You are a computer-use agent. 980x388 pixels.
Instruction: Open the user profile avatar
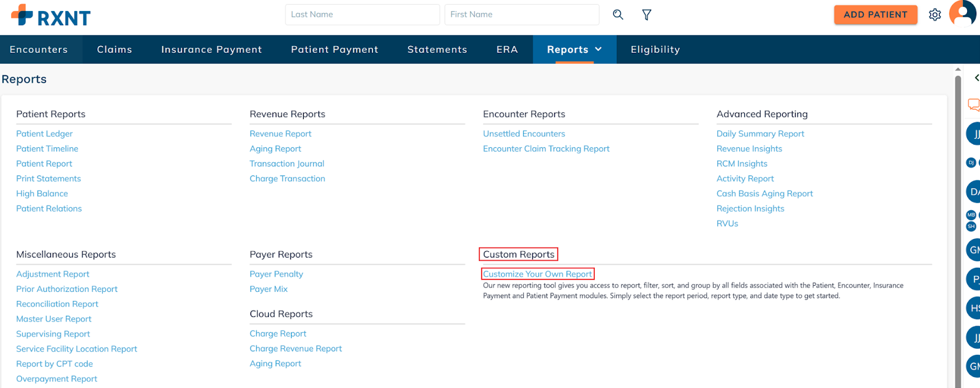tap(963, 13)
